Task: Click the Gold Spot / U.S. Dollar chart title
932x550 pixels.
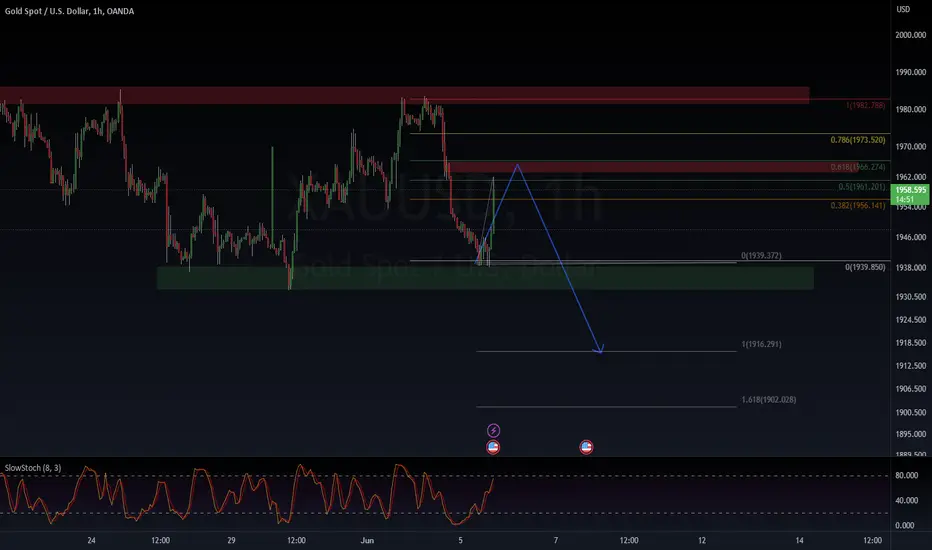Action: (70, 11)
